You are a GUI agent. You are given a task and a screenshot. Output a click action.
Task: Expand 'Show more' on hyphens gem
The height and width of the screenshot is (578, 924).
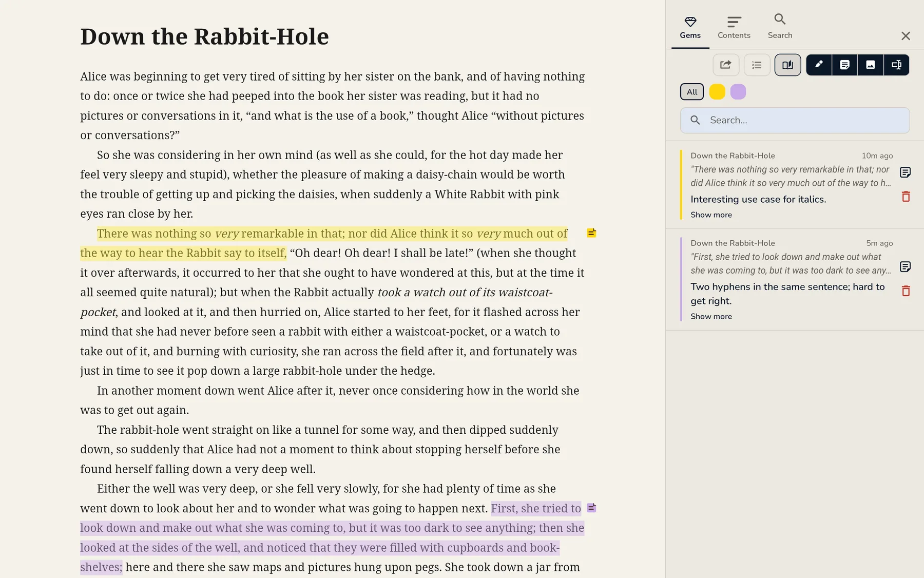click(x=711, y=316)
